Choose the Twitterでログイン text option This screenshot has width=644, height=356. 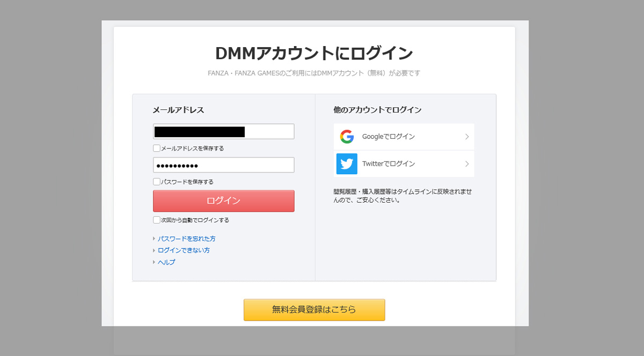tap(389, 164)
